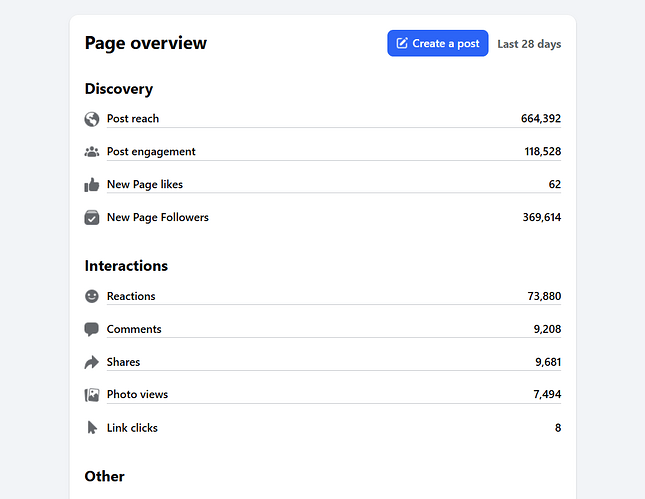
Task: Click the Discovery section heading
Action: 119,89
